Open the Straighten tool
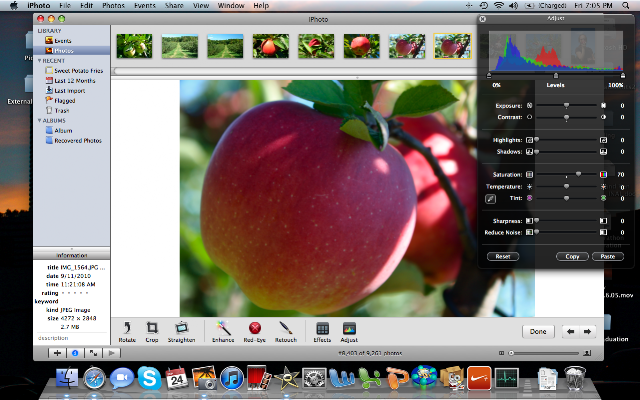Viewport: 640px width, 400px height. coord(181,331)
